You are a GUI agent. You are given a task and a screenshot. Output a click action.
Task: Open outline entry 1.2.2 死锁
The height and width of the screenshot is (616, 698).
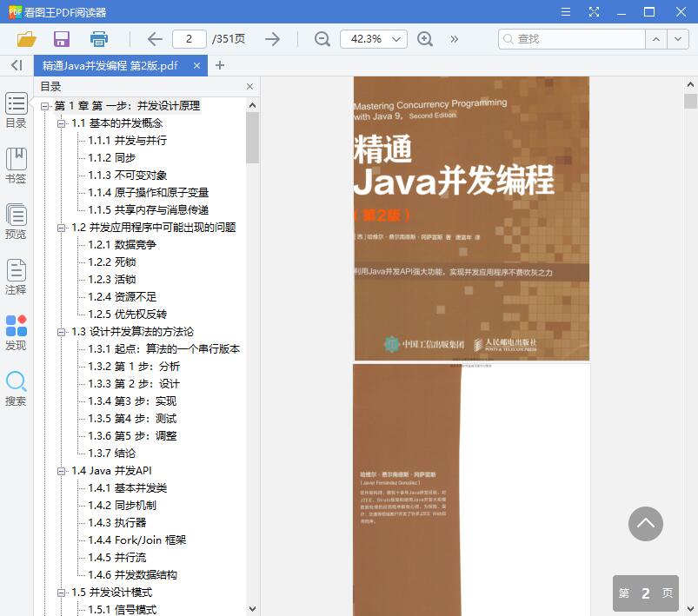click(x=112, y=262)
